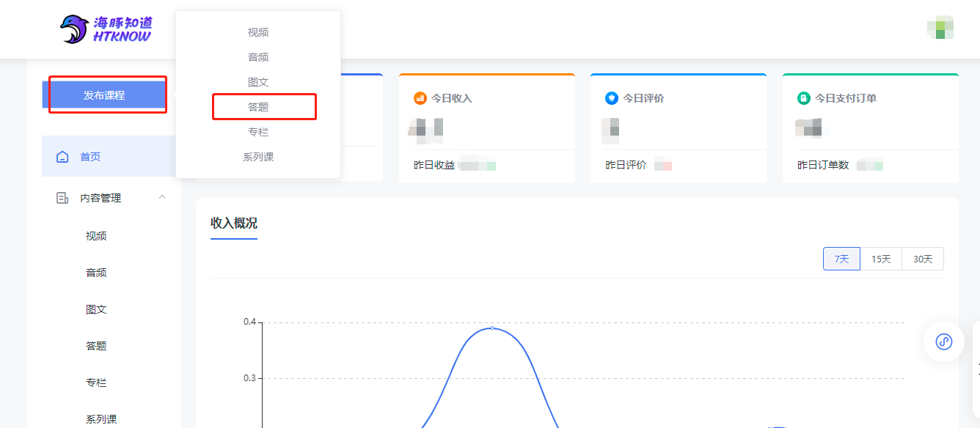Click the 内容管理 document icon
Image resolution: width=980 pixels, height=428 pixels.
pos(63,198)
